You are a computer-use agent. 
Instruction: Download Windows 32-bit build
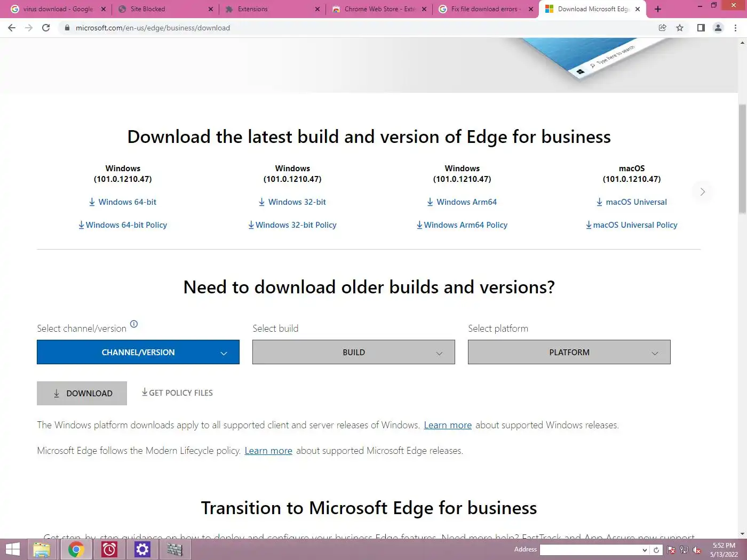292,202
